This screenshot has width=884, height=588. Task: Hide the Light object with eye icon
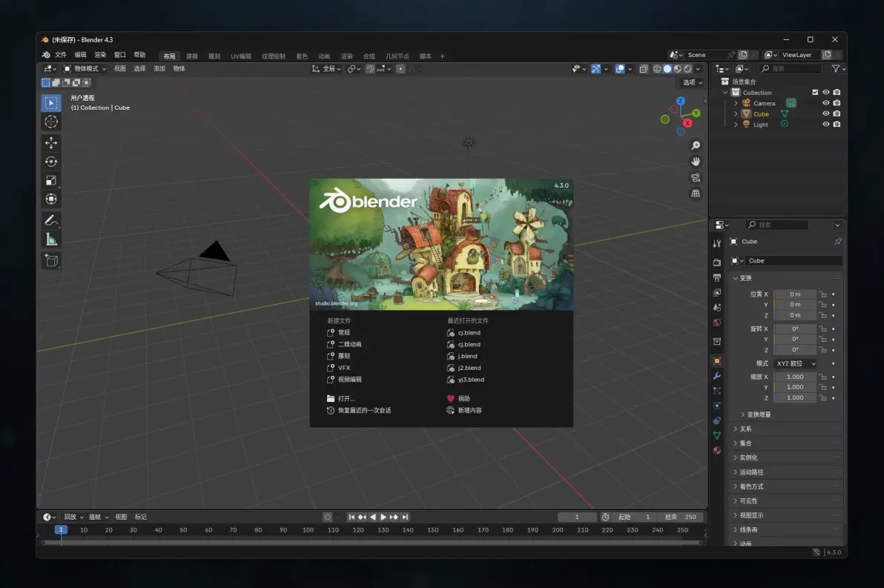click(x=826, y=125)
